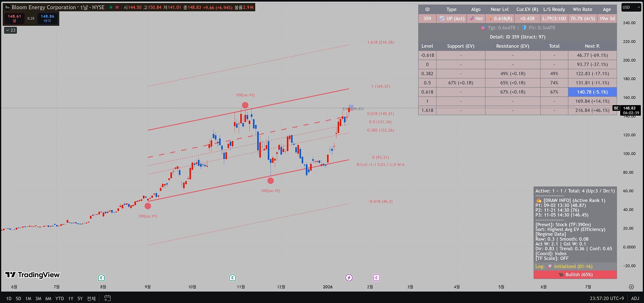Click the Bullish (65%) status bar
This screenshot has height=303, width=644.
pos(575,274)
